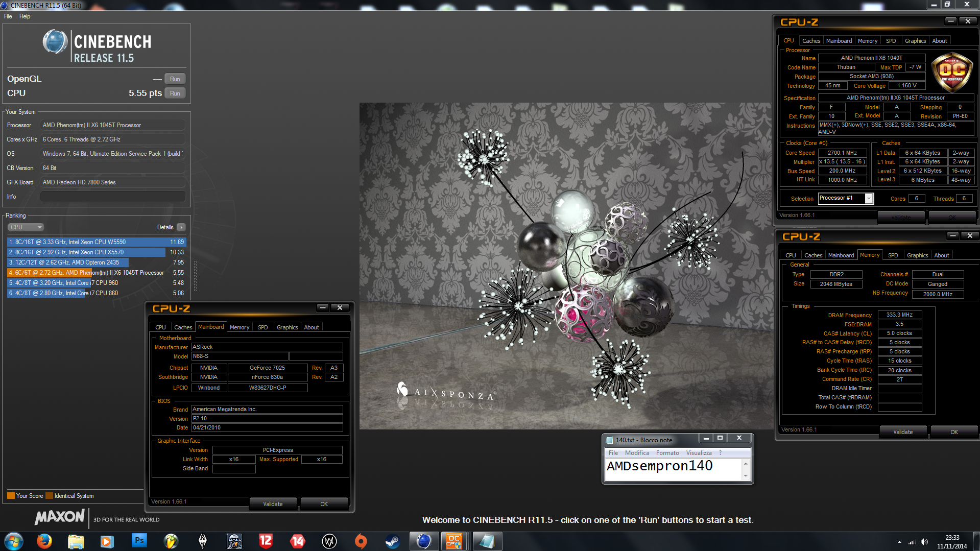Image resolution: width=980 pixels, height=551 pixels.
Task: Open About tab in Mainboard CPU-Z window
Action: [x=312, y=327]
